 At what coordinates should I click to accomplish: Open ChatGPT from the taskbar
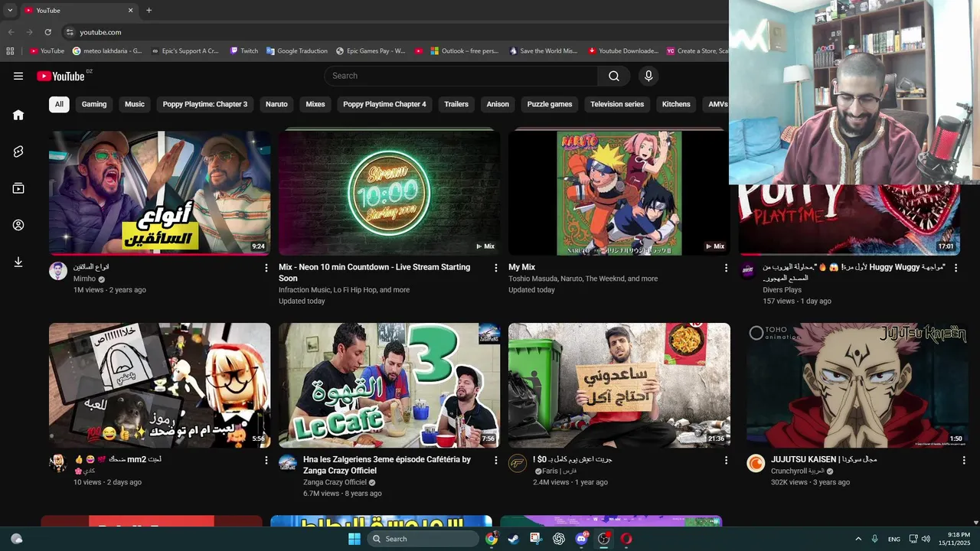point(559,539)
